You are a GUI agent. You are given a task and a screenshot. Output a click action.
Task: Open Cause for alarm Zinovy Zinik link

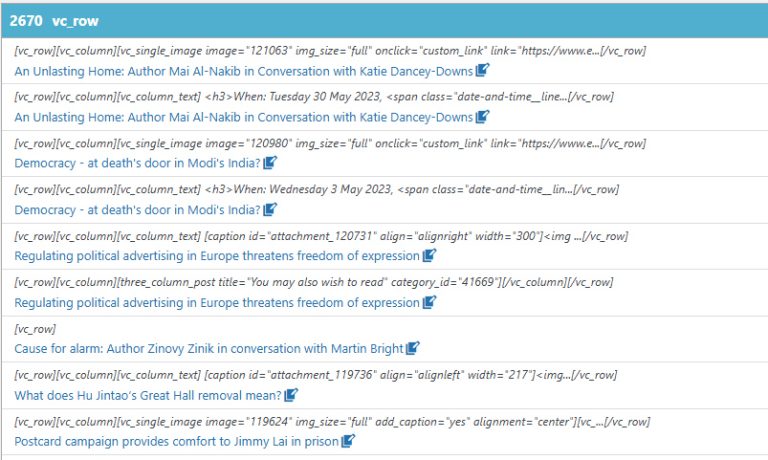[x=209, y=349]
